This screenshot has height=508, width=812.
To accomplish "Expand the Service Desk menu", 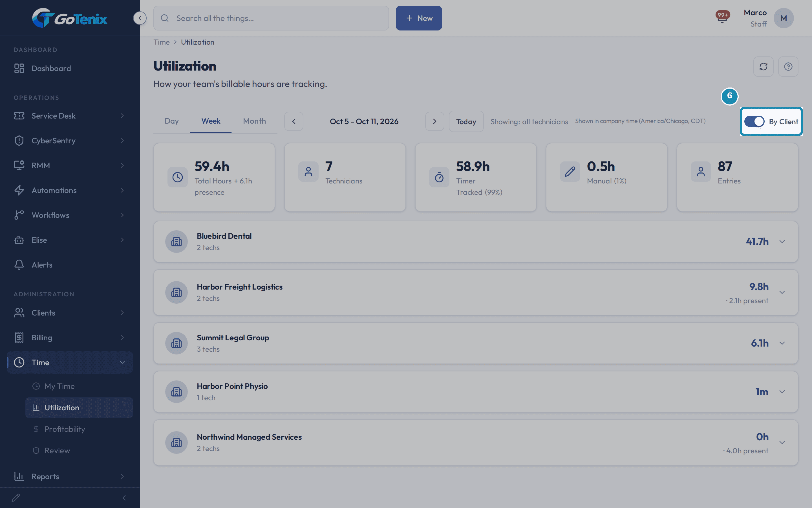I will point(70,116).
